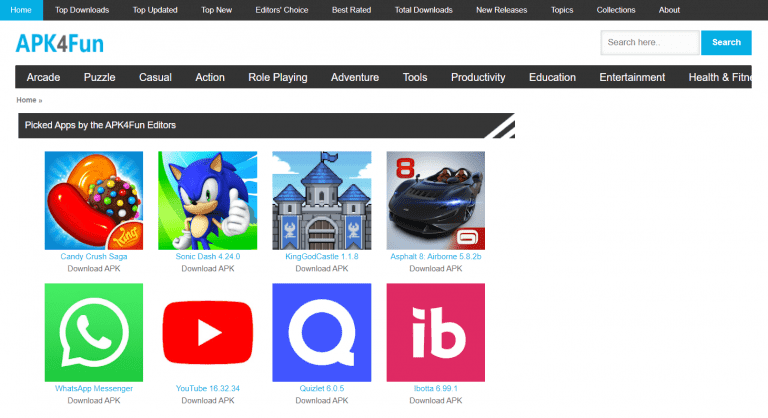Open the Asphalt 8 Airborne car icon
The width and height of the screenshot is (768, 418).
click(x=435, y=200)
